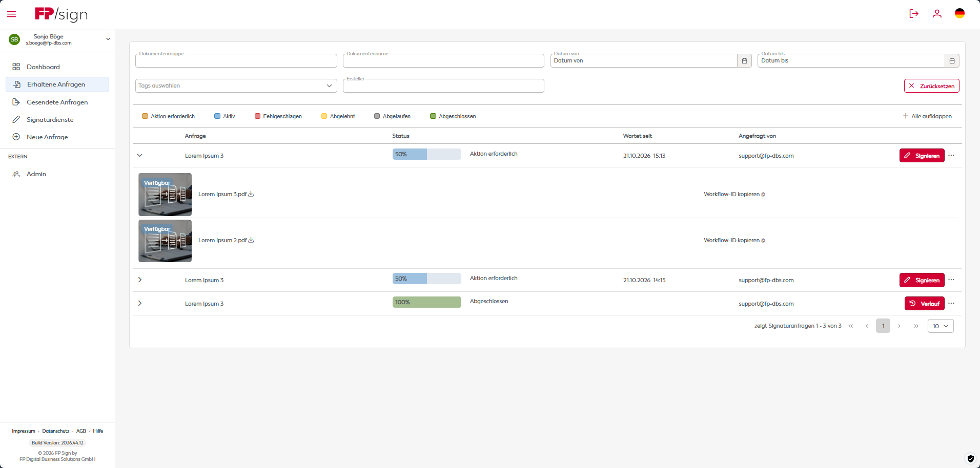This screenshot has height=468, width=980.
Task: Open the Lorem Ipsum 3.pdf thumbnail
Action: coord(165,194)
